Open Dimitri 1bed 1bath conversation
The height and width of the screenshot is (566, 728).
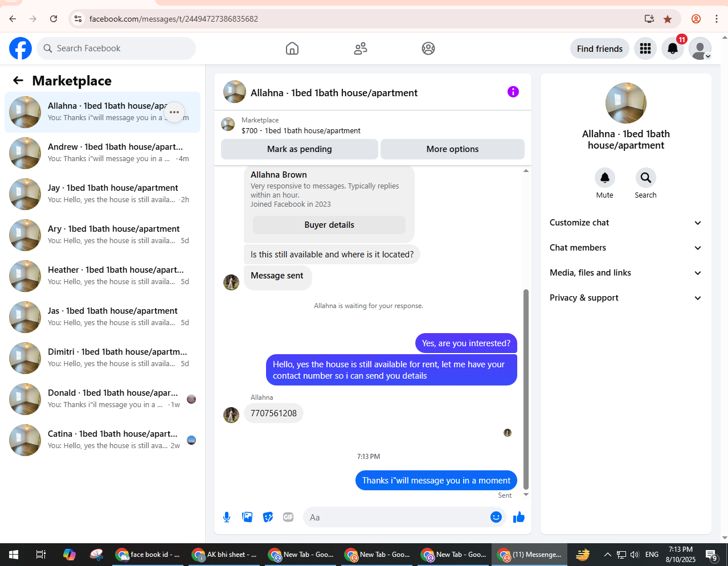click(103, 358)
